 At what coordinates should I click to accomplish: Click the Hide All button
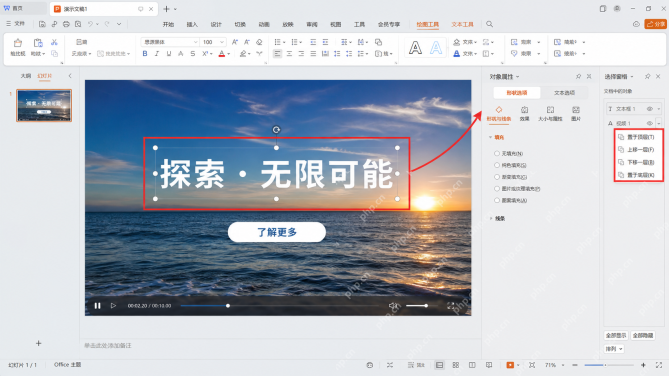[643, 335]
